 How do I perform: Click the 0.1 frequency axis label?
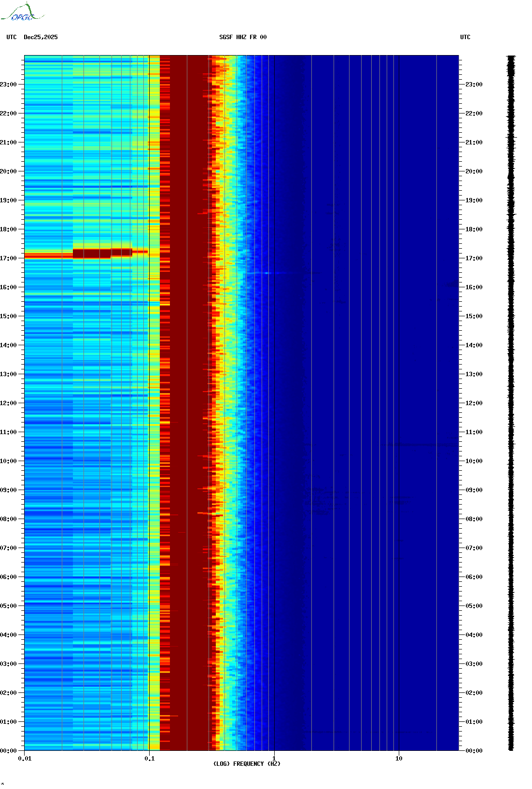click(x=149, y=759)
